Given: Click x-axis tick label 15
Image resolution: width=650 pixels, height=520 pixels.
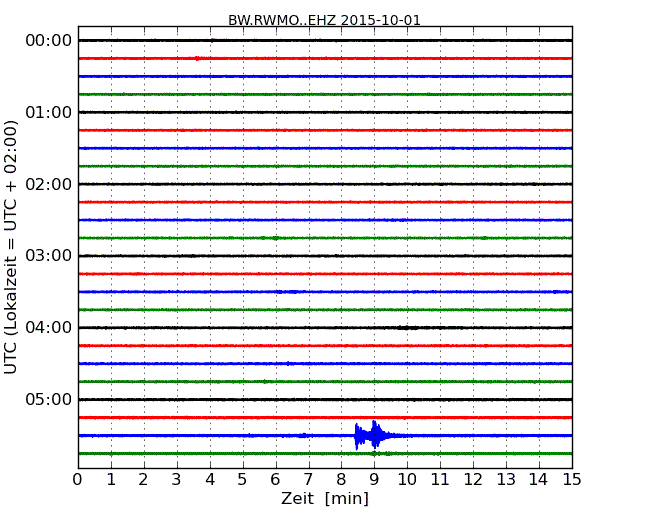Looking at the screenshot, I should [572, 480].
